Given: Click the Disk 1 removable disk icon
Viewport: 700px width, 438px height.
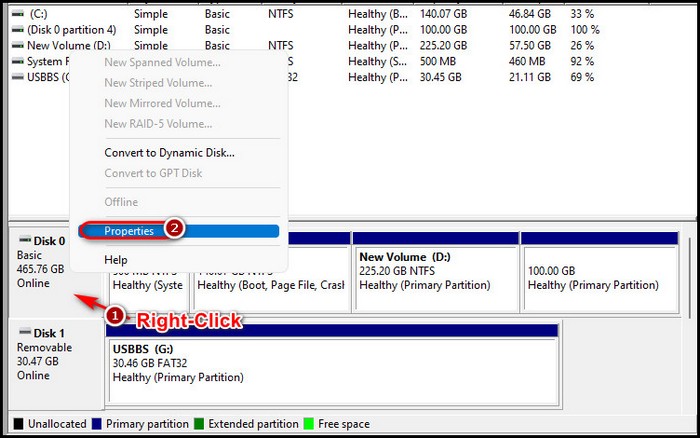Looking at the screenshot, I should click(x=25, y=332).
